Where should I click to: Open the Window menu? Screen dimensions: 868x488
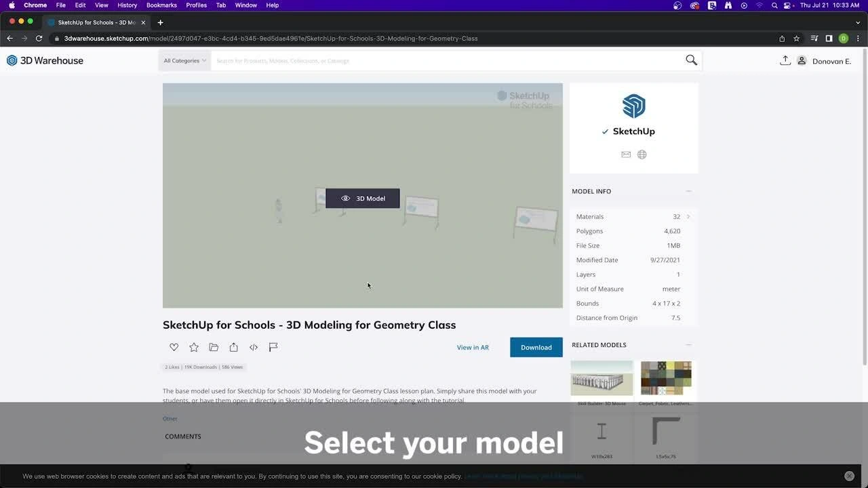(x=246, y=5)
